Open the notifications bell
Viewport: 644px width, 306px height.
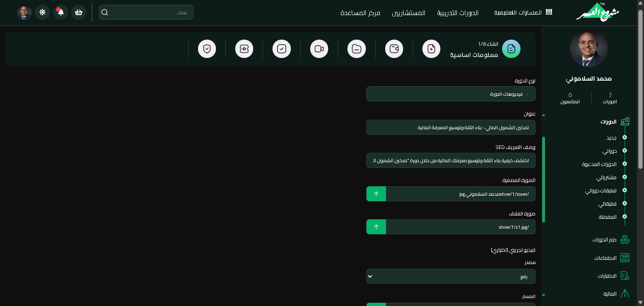60,12
